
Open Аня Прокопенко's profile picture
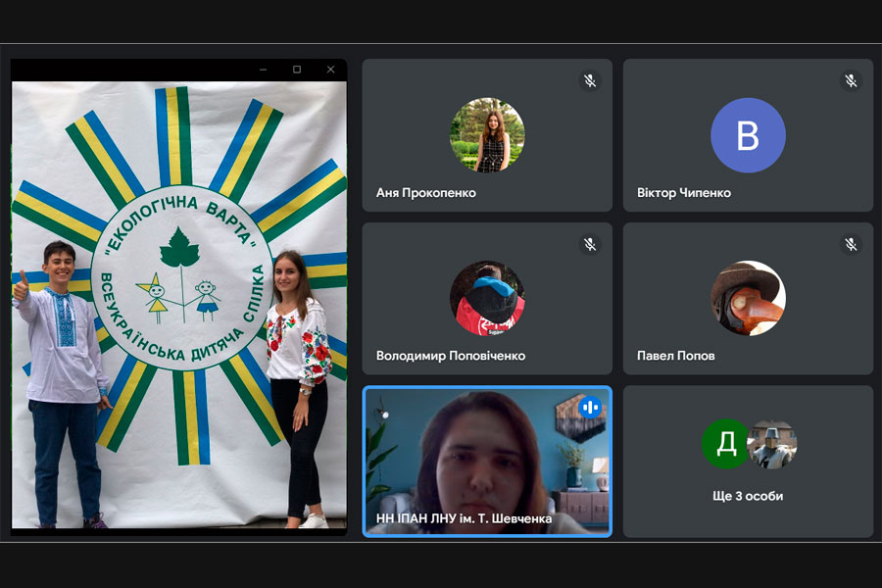(487, 135)
